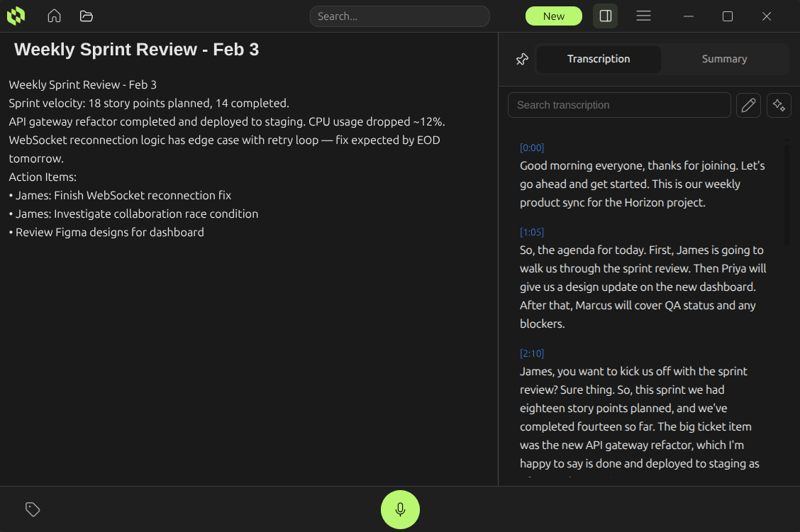Click the search transcription field

coord(619,104)
